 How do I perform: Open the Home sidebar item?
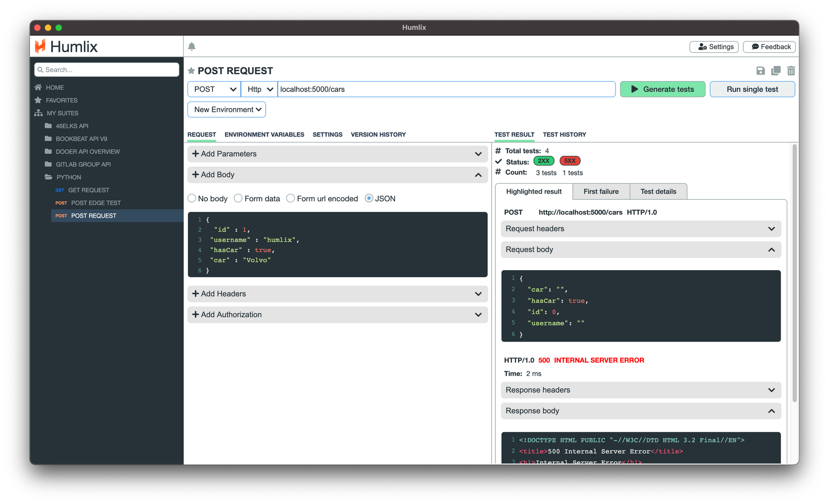55,87
